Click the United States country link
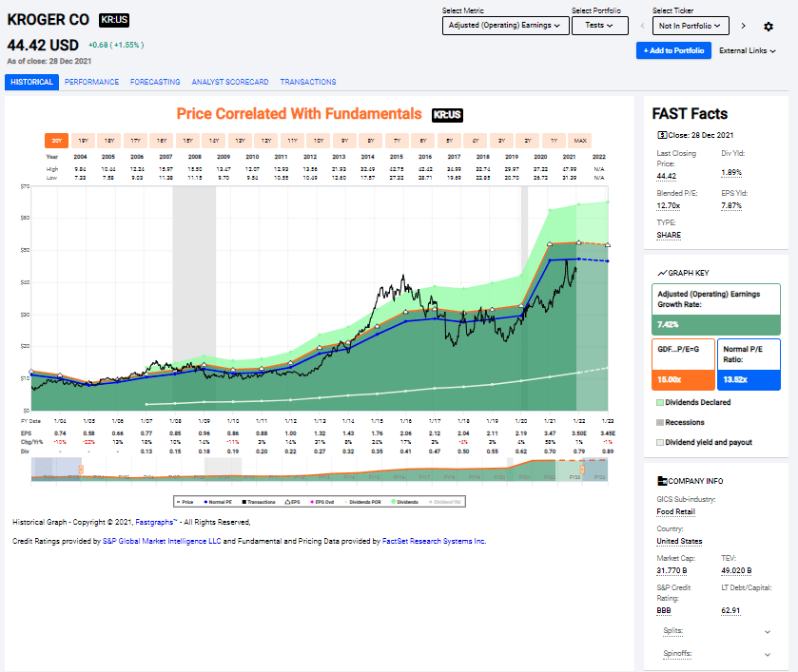 tap(679, 541)
